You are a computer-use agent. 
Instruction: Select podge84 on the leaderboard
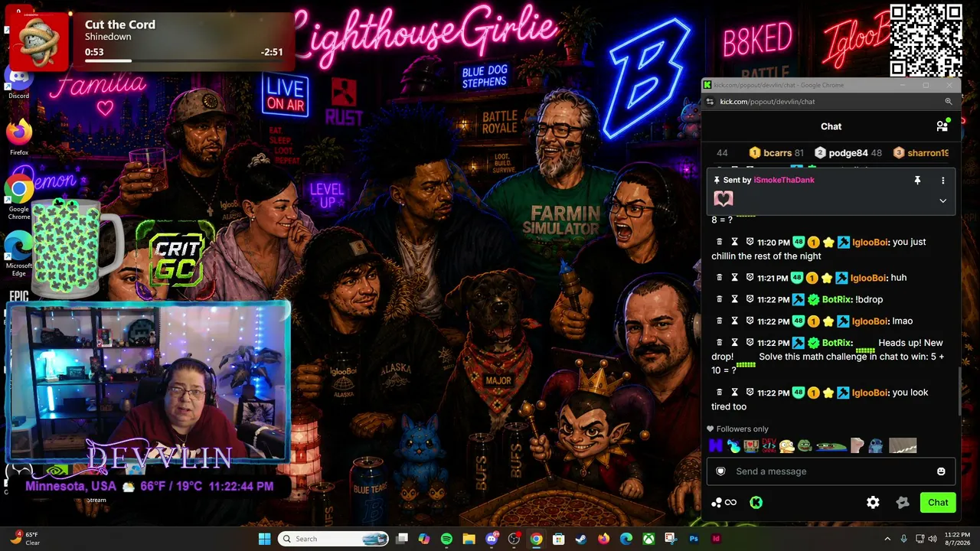coord(848,153)
